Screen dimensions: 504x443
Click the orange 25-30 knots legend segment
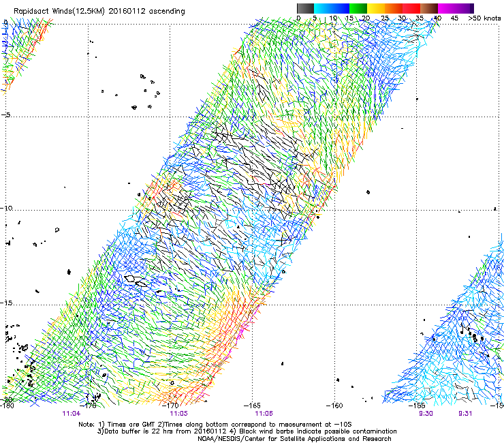click(394, 8)
